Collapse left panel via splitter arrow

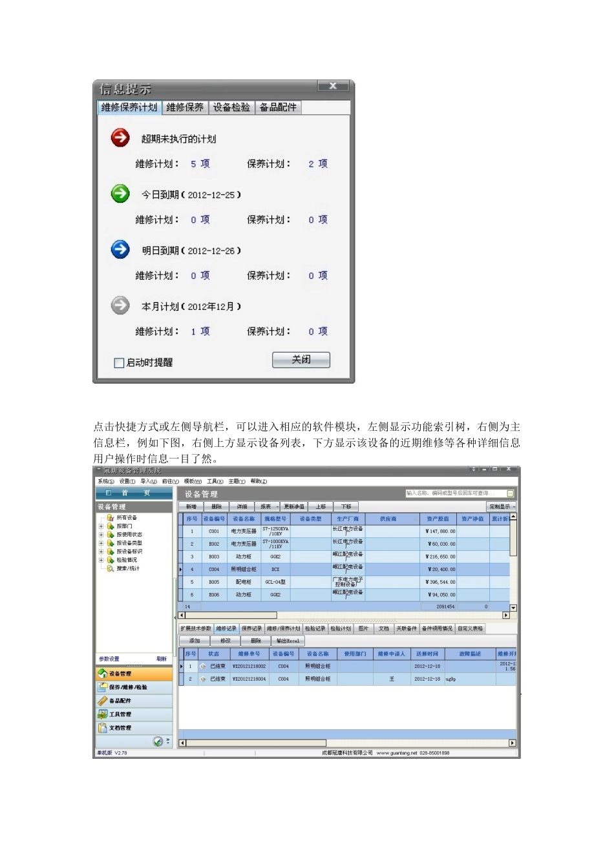coord(175,617)
